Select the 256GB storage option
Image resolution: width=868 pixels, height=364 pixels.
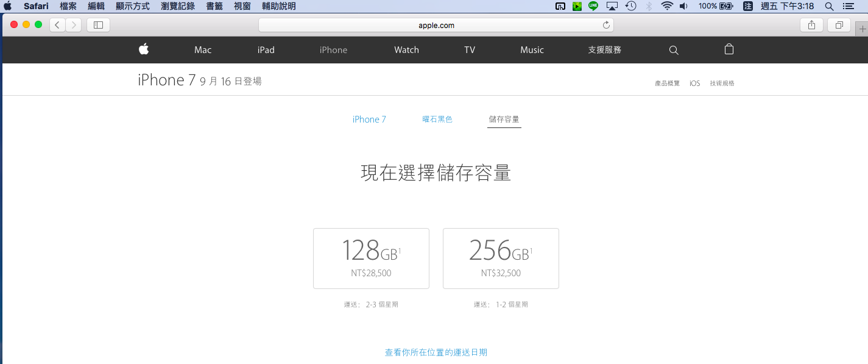(x=501, y=258)
